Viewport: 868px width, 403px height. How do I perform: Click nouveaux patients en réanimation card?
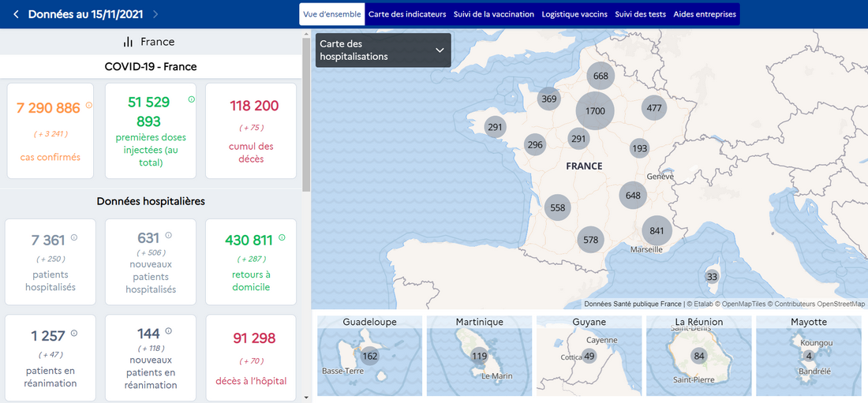pyautogui.click(x=151, y=357)
